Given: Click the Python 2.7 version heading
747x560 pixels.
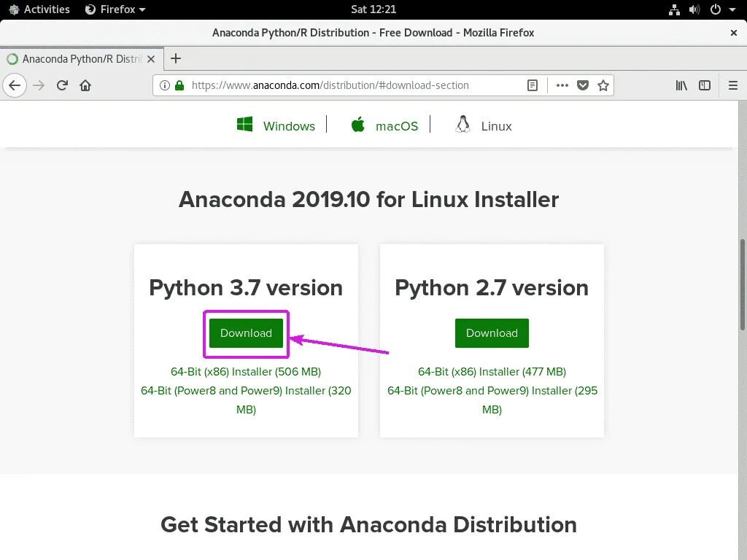Looking at the screenshot, I should coord(492,287).
